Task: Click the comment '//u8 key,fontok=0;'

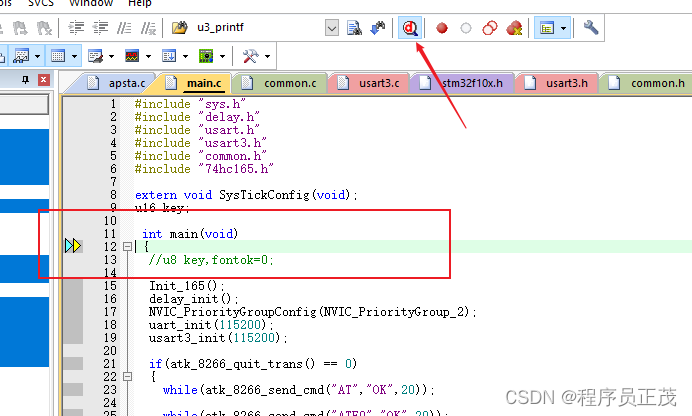Action: point(211,260)
